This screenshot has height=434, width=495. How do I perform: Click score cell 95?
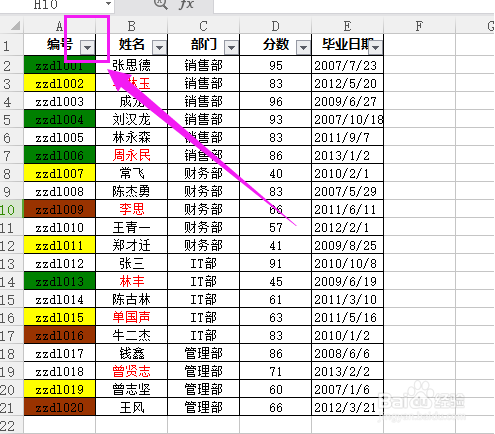pyautogui.click(x=276, y=66)
